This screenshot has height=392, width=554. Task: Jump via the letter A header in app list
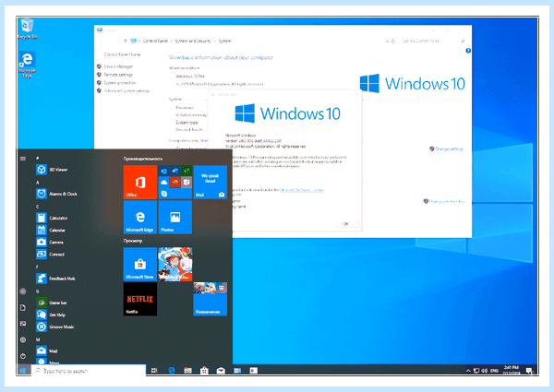tap(38, 183)
